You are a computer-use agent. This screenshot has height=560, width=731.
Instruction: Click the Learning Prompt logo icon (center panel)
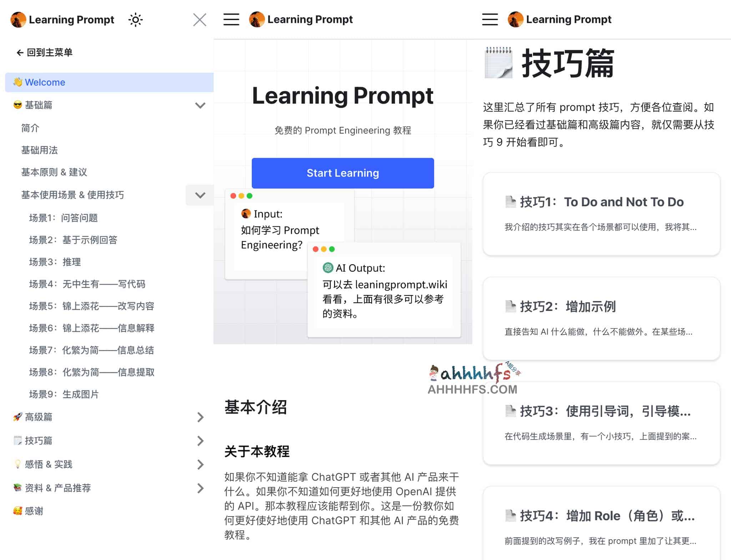[256, 19]
